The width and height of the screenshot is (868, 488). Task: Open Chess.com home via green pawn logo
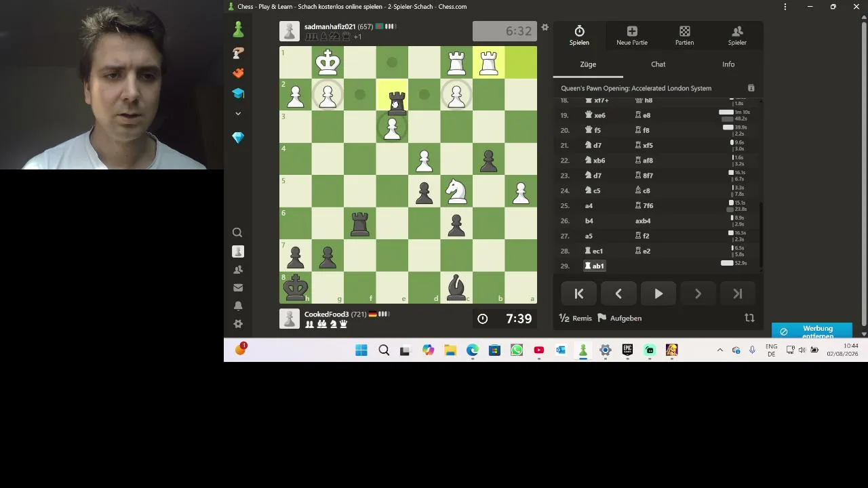point(238,29)
